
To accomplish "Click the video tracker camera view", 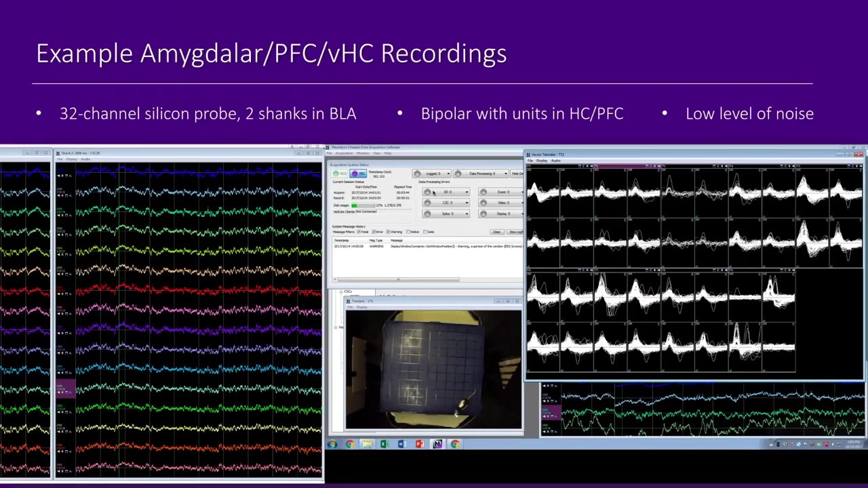I will (x=434, y=369).
